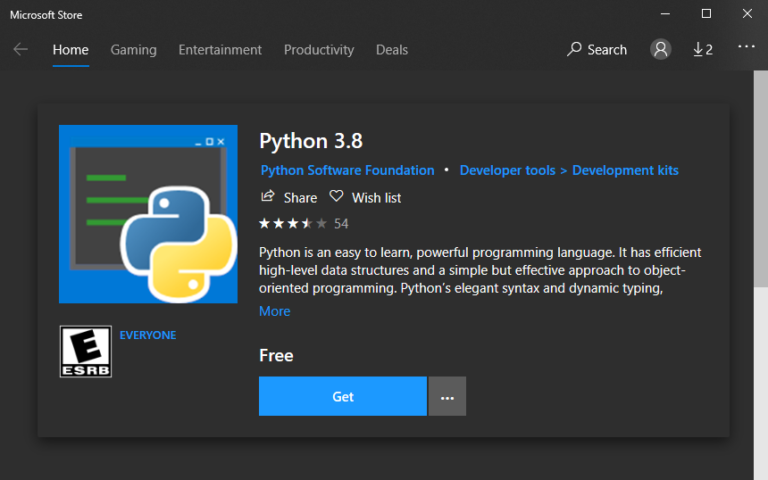Click the Python 3.8 app logo image
Viewport: 768px width, 480px height.
148,214
